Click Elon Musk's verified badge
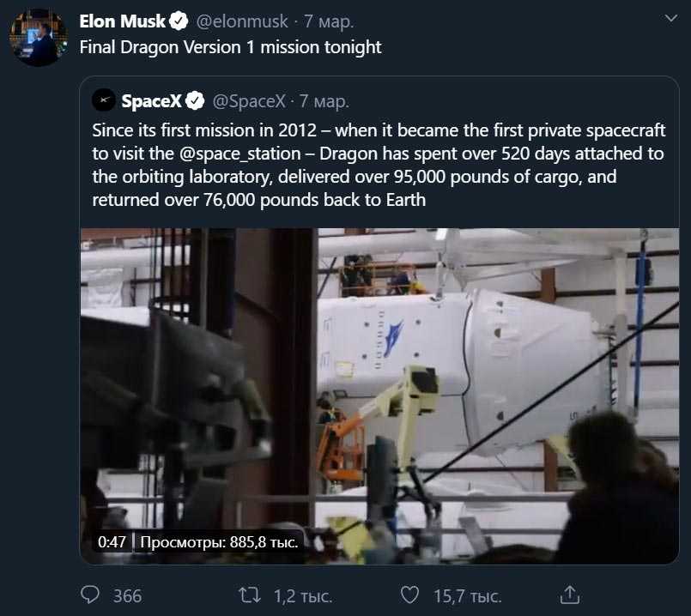 click(179, 21)
